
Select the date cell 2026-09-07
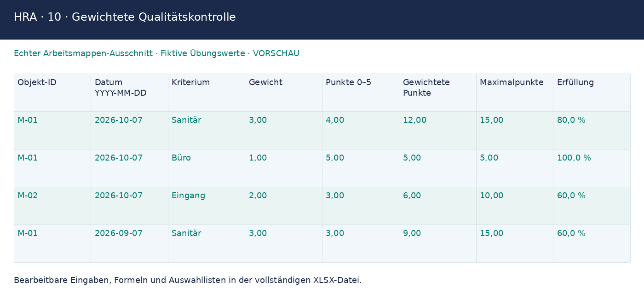[x=129, y=243]
